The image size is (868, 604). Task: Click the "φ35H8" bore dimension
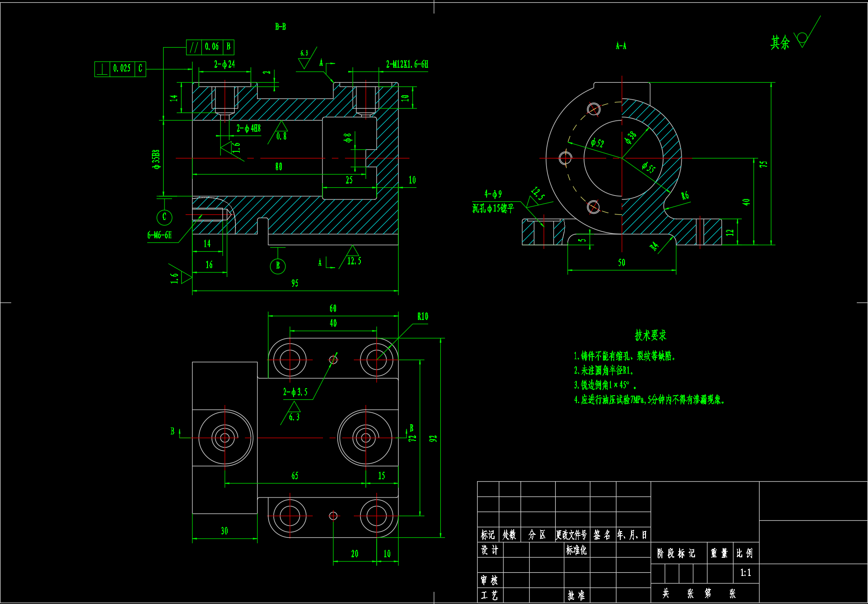click(x=156, y=159)
